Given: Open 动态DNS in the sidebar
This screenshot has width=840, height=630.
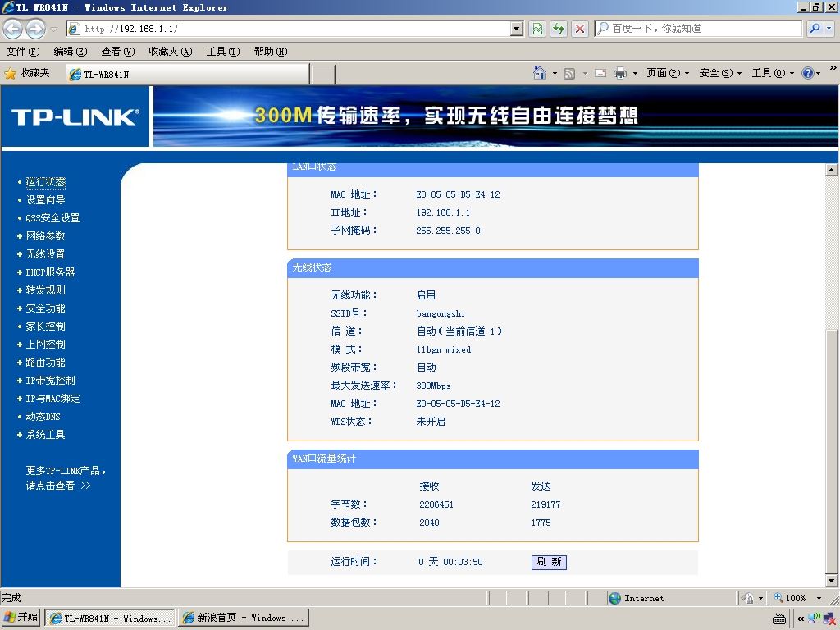Looking at the screenshot, I should (x=43, y=417).
